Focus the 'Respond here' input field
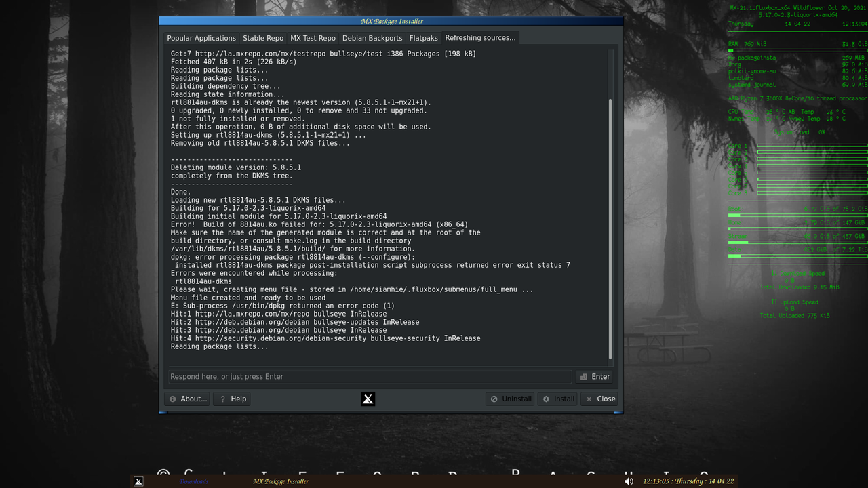This screenshot has height=488, width=868. click(370, 377)
